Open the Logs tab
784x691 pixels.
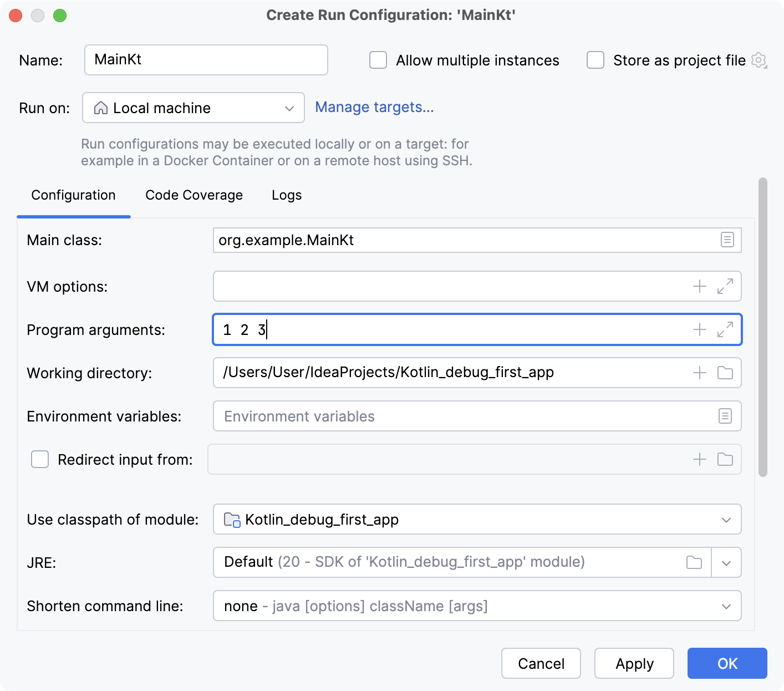[x=286, y=195]
